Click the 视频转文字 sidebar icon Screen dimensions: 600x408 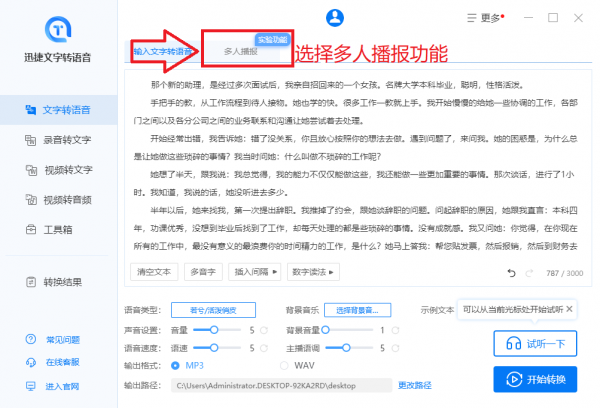31,170
